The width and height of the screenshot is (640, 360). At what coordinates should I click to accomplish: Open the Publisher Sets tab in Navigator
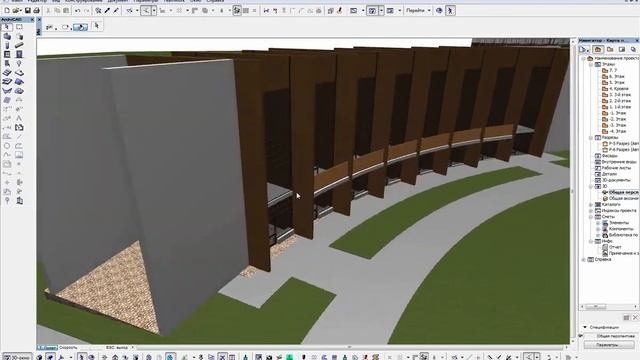(633, 49)
